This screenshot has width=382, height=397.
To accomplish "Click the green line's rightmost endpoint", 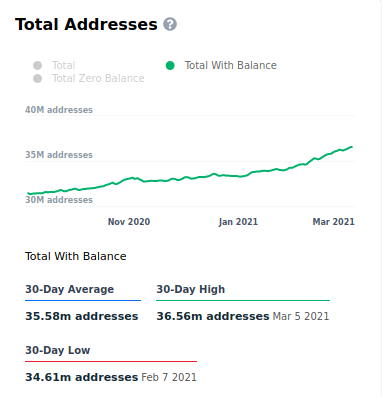I will pyautogui.click(x=351, y=147).
